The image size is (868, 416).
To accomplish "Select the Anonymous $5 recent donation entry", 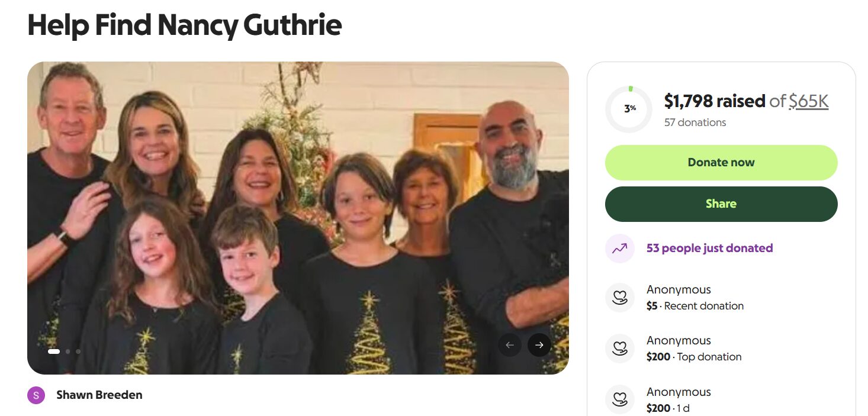I will click(695, 298).
